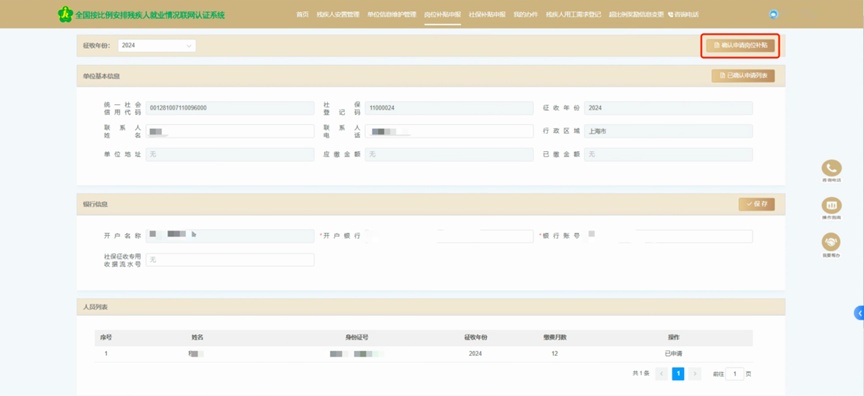The width and height of the screenshot is (864, 396).
Task: Open the 已确认申请列表 button
Action: pos(743,76)
